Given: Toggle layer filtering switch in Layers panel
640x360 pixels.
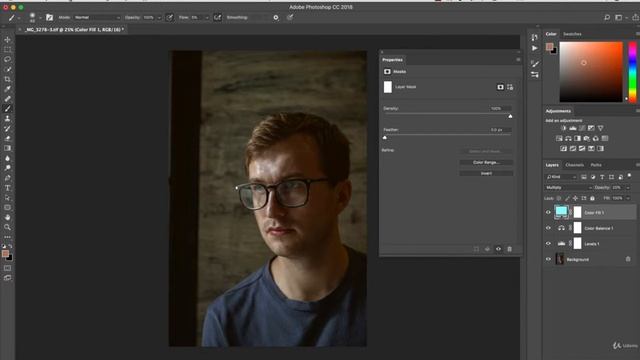Looking at the screenshot, I should coord(629,176).
